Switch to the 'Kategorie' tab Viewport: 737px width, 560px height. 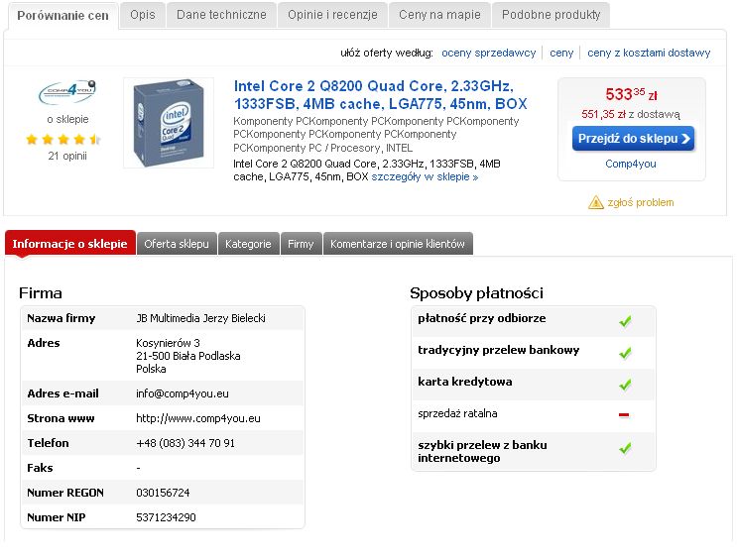pos(248,244)
